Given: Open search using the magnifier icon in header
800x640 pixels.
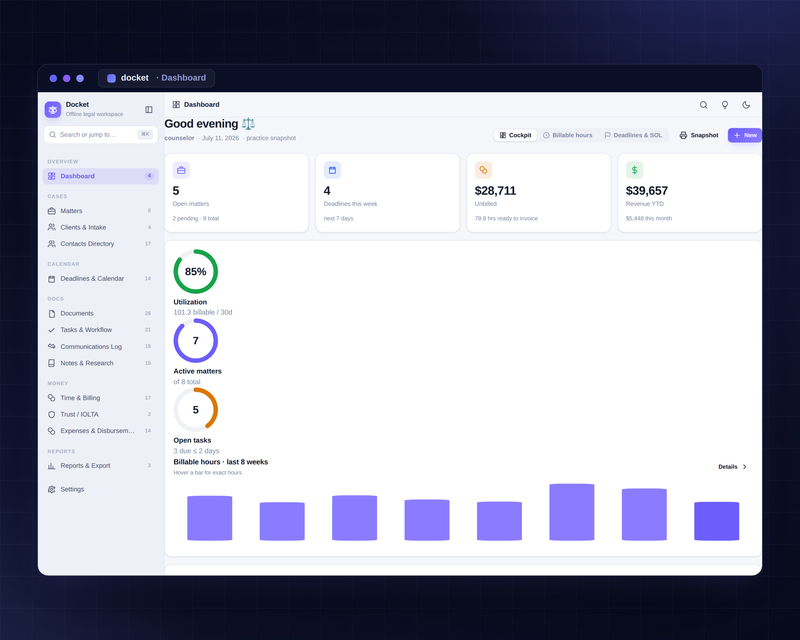Looking at the screenshot, I should 704,105.
